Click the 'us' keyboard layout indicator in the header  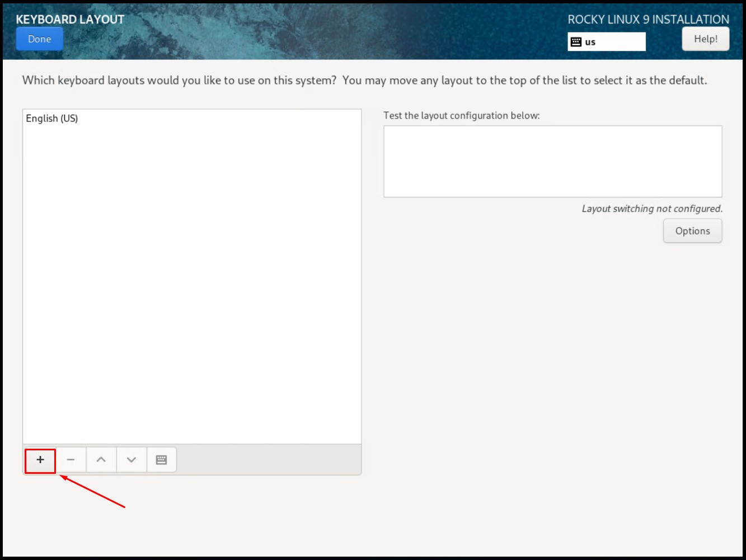[607, 42]
